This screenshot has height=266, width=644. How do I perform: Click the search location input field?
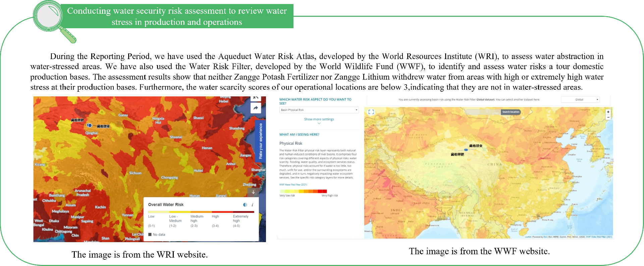pyautogui.click(x=483, y=112)
